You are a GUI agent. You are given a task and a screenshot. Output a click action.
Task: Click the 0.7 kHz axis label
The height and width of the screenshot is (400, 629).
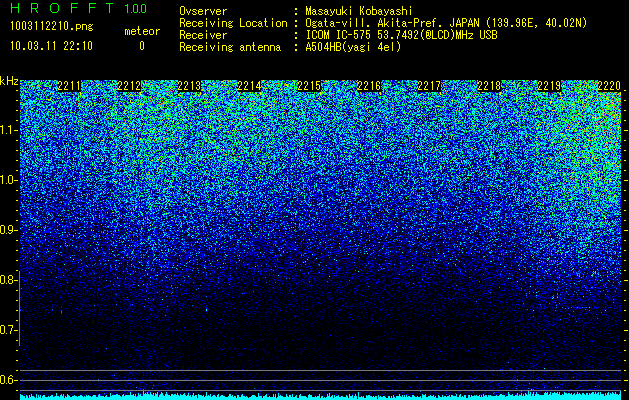pyautogui.click(x=7, y=330)
